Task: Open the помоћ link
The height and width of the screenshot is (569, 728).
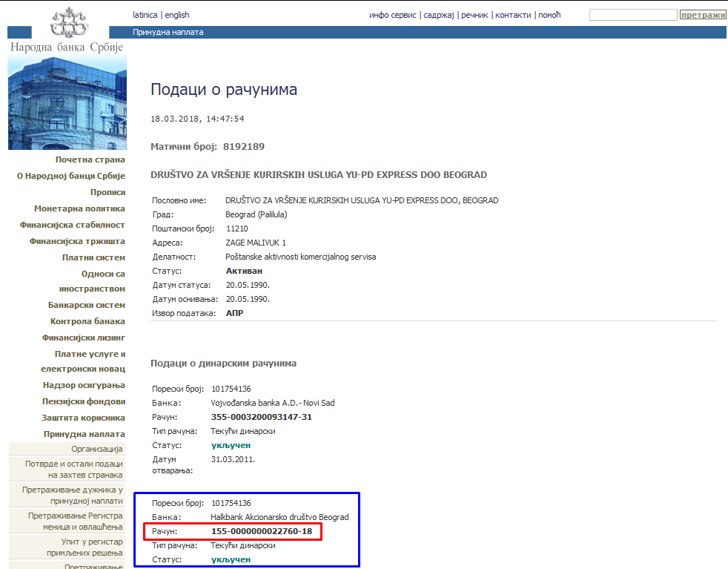Action: coord(550,15)
